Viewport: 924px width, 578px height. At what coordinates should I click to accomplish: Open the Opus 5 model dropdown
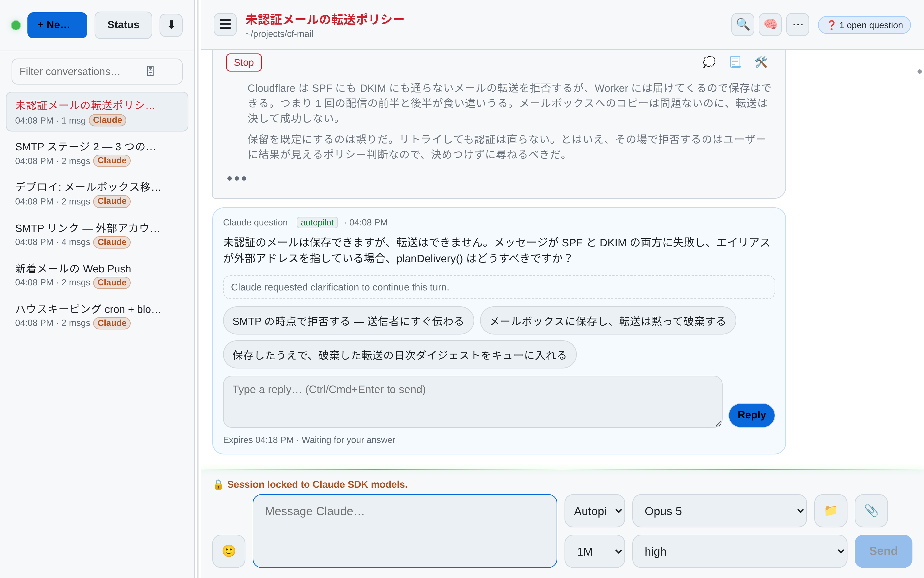click(x=719, y=511)
